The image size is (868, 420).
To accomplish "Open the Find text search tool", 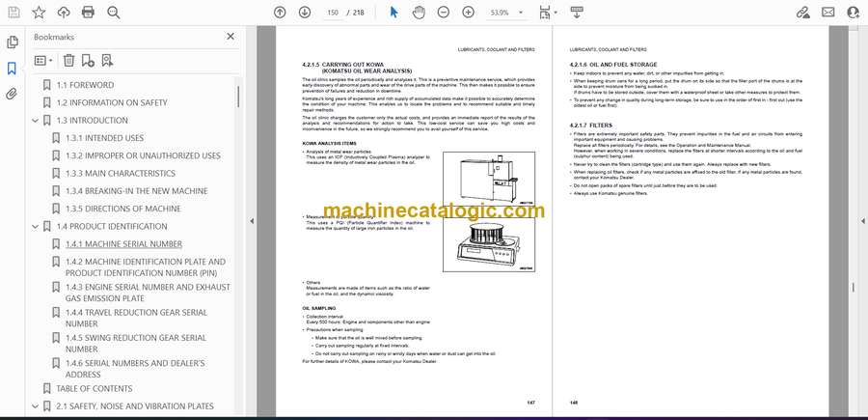I will tap(114, 13).
